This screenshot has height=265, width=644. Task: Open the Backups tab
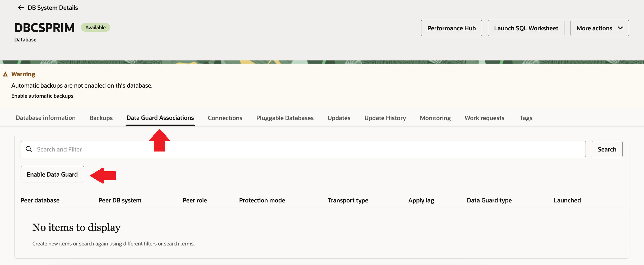(101, 118)
